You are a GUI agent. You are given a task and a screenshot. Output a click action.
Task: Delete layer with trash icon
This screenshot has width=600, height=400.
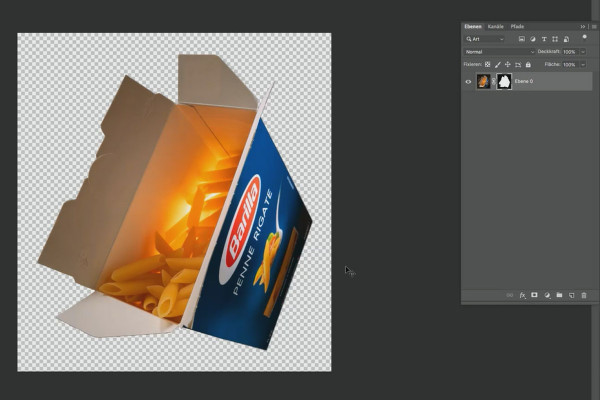tap(584, 295)
